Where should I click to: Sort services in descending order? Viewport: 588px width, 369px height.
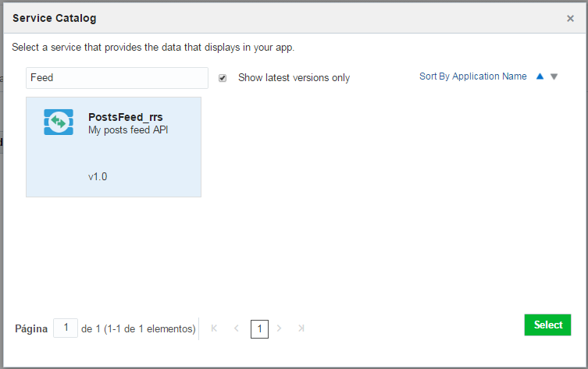coord(554,76)
